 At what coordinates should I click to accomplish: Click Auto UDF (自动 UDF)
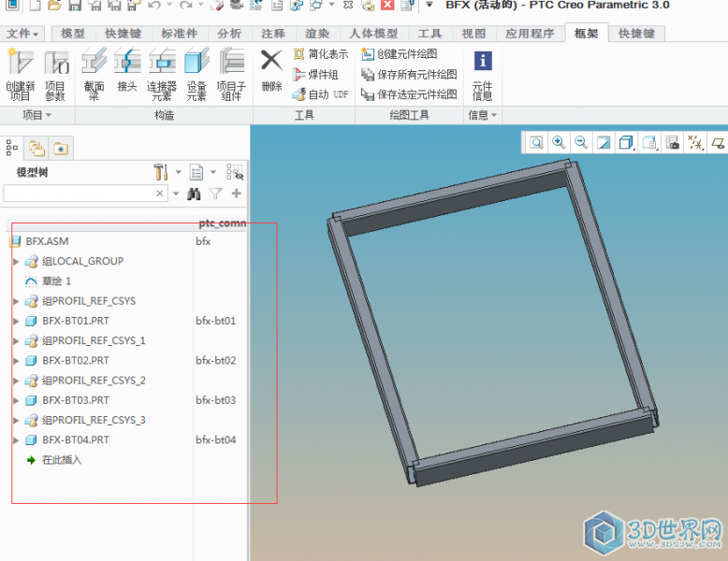point(320,94)
